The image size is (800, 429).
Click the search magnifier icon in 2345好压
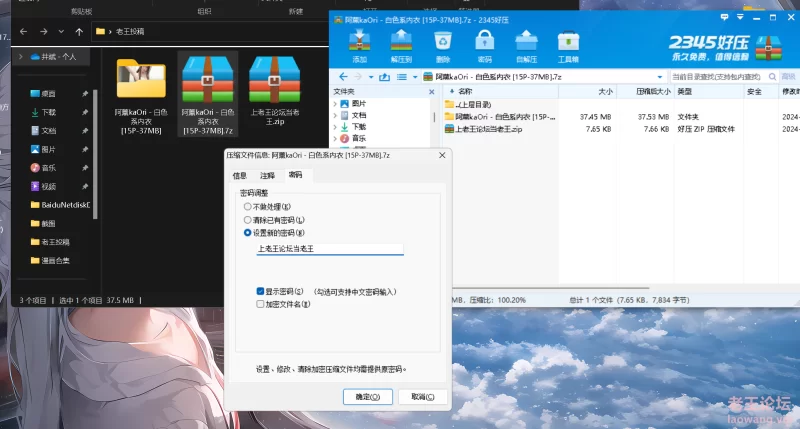pos(772,77)
